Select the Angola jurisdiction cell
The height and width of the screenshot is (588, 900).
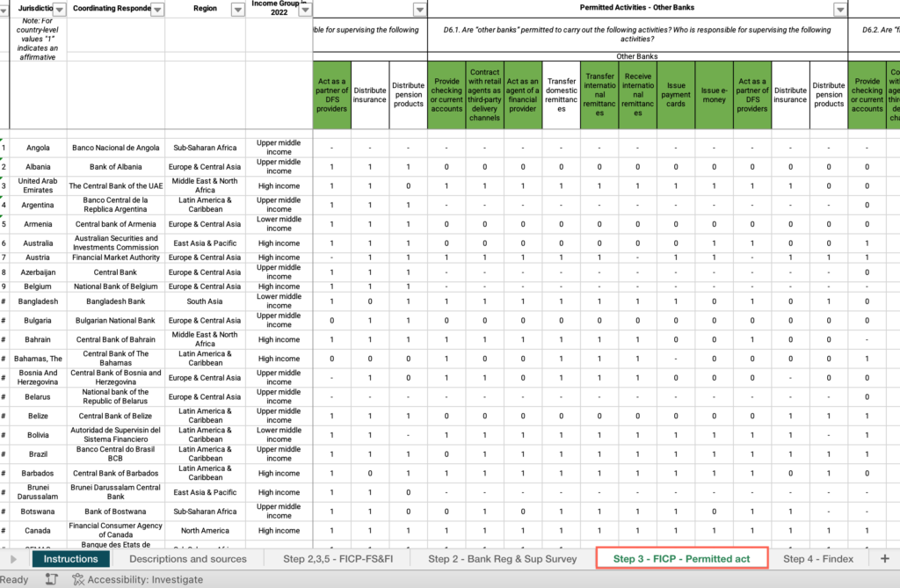coord(38,148)
